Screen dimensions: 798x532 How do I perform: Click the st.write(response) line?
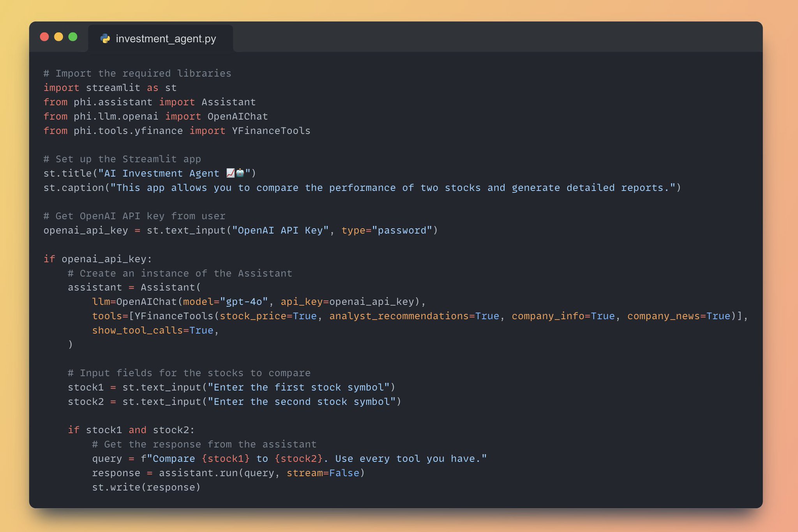(147, 487)
